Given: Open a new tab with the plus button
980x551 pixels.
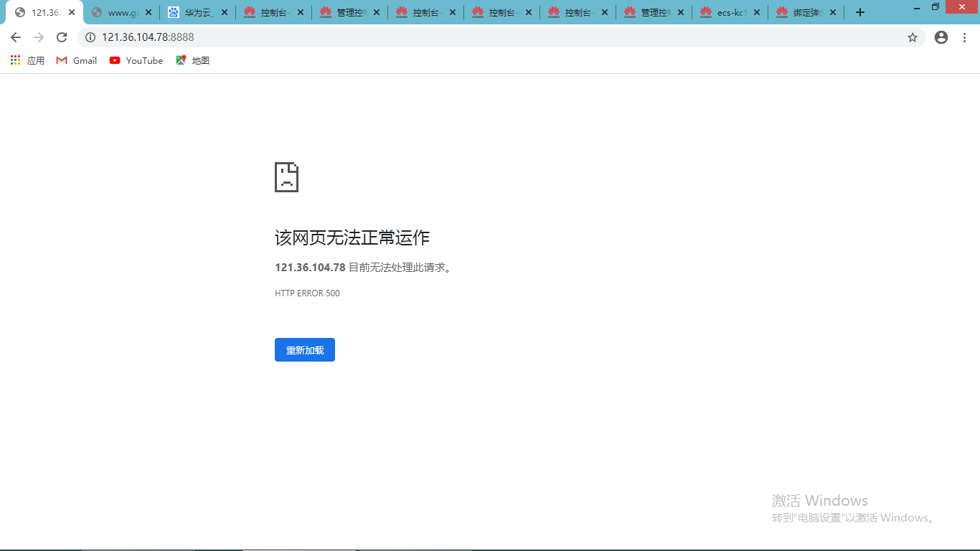Looking at the screenshot, I should click(x=859, y=11).
